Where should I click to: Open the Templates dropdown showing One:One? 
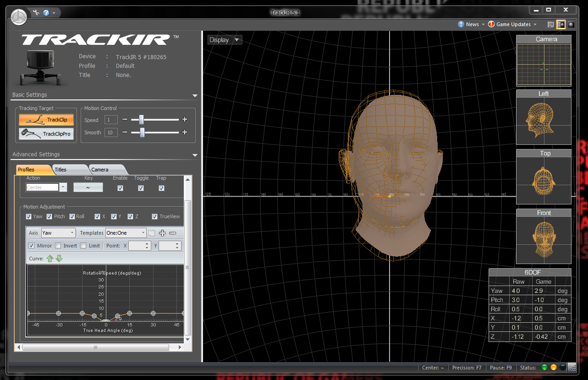pos(126,233)
